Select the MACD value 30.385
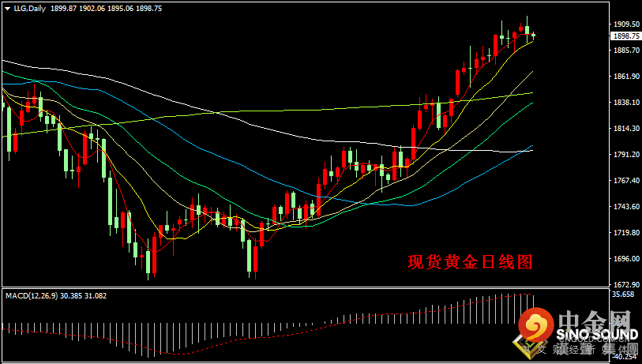642x364 pixels. 71,295
